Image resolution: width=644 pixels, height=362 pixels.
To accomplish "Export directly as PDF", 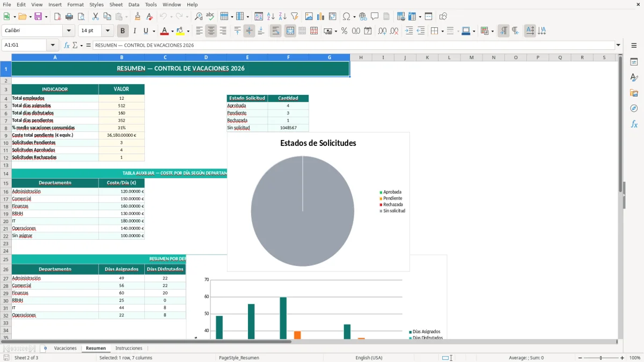I will [57, 17].
